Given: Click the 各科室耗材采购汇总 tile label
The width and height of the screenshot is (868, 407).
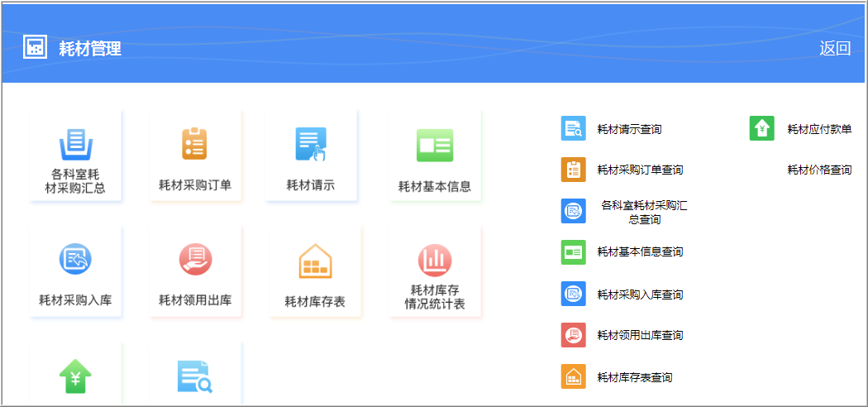Looking at the screenshot, I should click(x=75, y=181).
